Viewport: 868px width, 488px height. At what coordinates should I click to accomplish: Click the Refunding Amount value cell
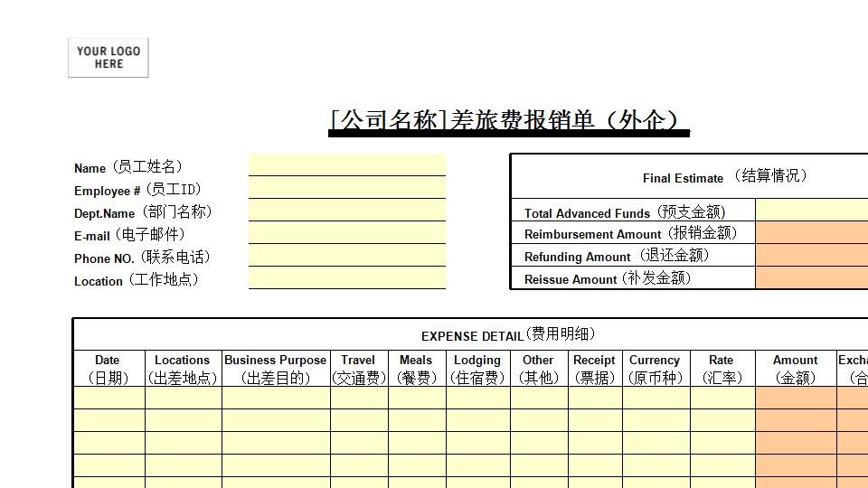(812, 255)
